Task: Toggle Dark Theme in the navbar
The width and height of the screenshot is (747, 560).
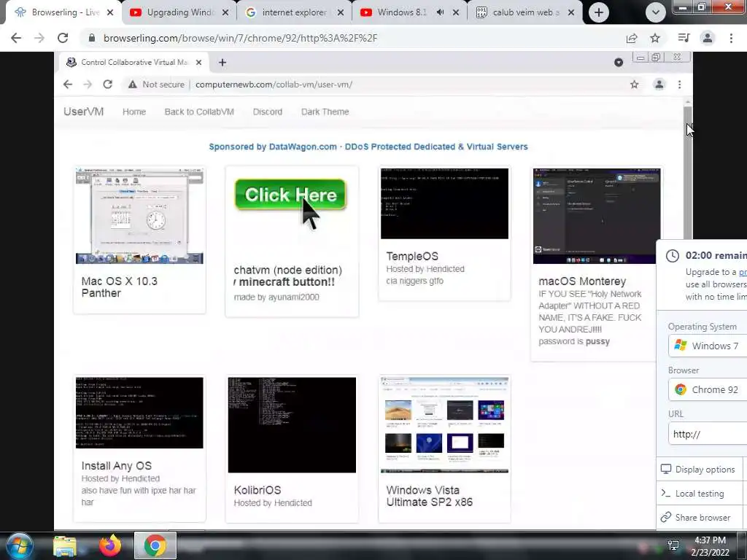Action: [x=325, y=112]
